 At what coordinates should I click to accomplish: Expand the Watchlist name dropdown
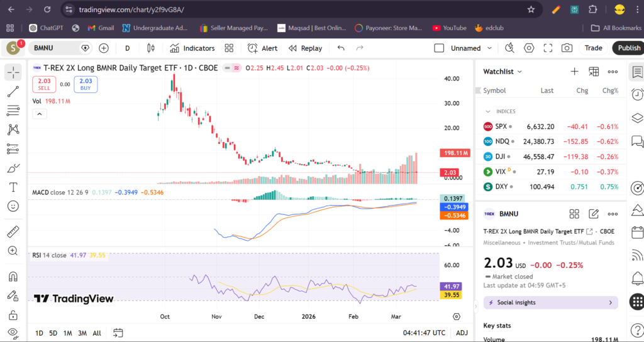pyautogui.click(x=502, y=72)
